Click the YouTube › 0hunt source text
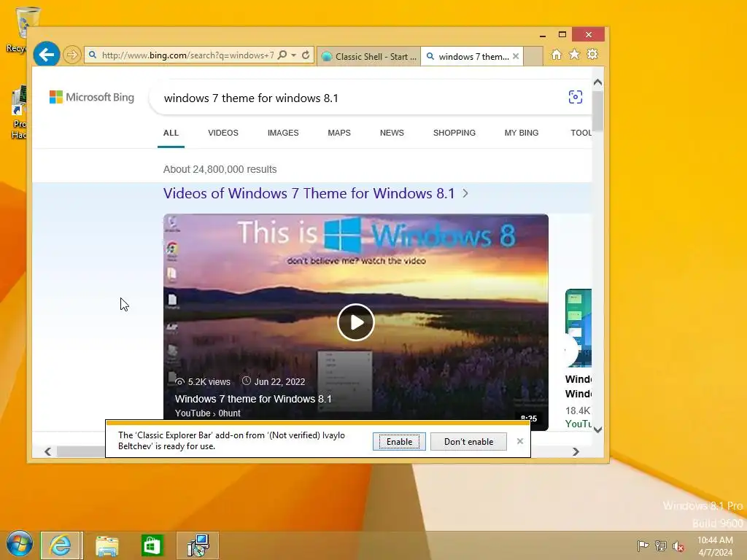Image resolution: width=747 pixels, height=560 pixels. [x=208, y=413]
